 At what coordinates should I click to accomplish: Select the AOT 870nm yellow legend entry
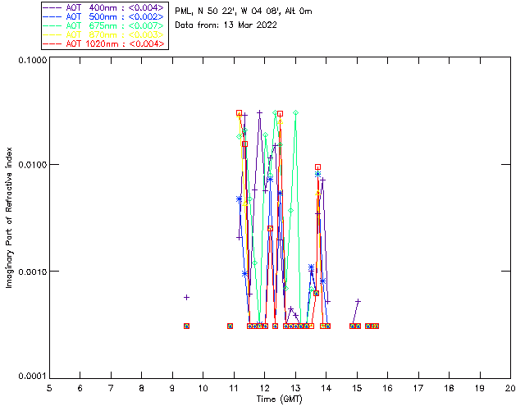coord(104,34)
